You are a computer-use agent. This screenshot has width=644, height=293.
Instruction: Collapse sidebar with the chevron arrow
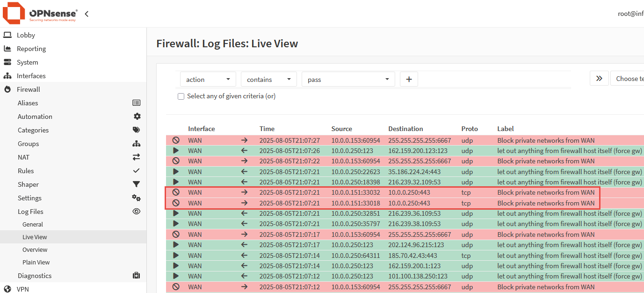(87, 14)
